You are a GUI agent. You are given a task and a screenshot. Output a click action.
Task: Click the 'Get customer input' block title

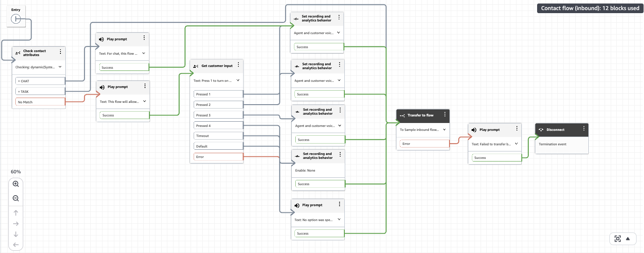[217, 66]
